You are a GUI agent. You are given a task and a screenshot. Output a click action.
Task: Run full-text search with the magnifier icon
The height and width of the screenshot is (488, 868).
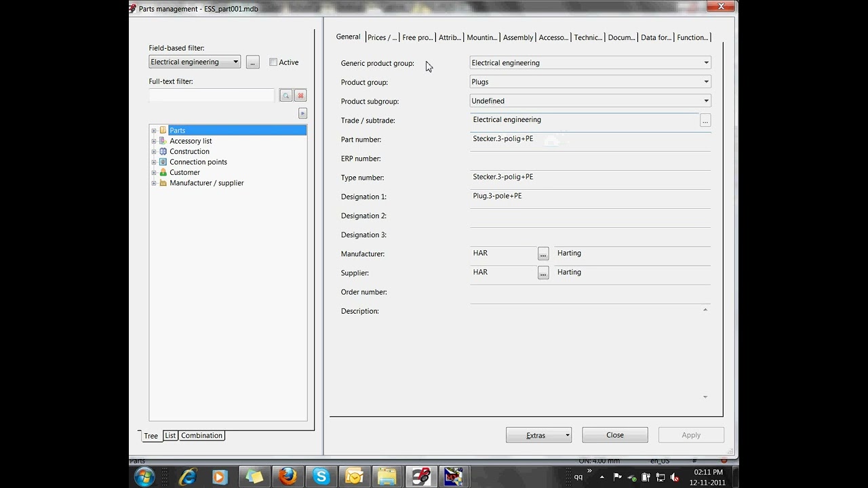click(285, 96)
